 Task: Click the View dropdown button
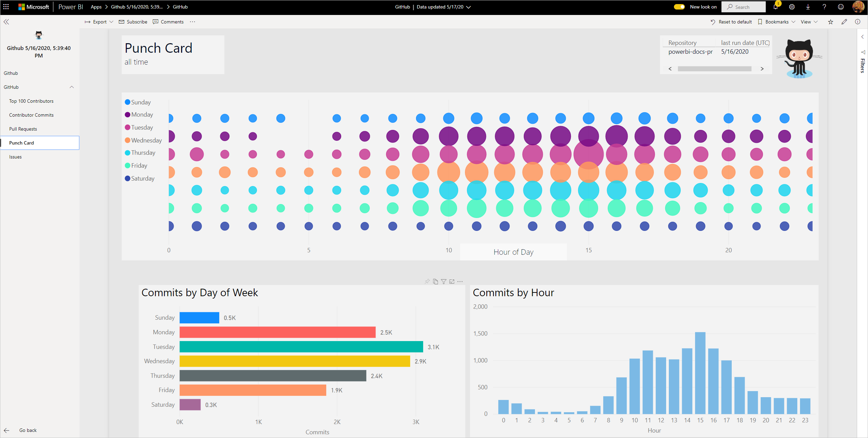pos(810,22)
